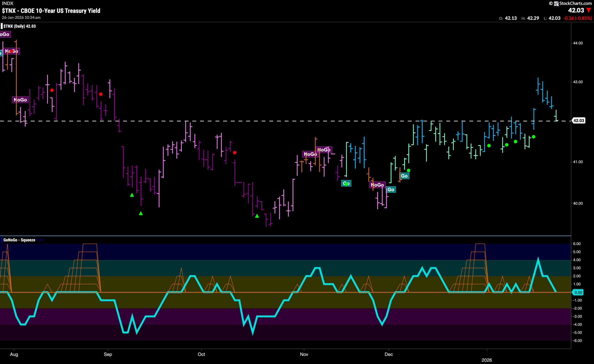Click the NoGo label near 42.5 in August

coord(20,100)
